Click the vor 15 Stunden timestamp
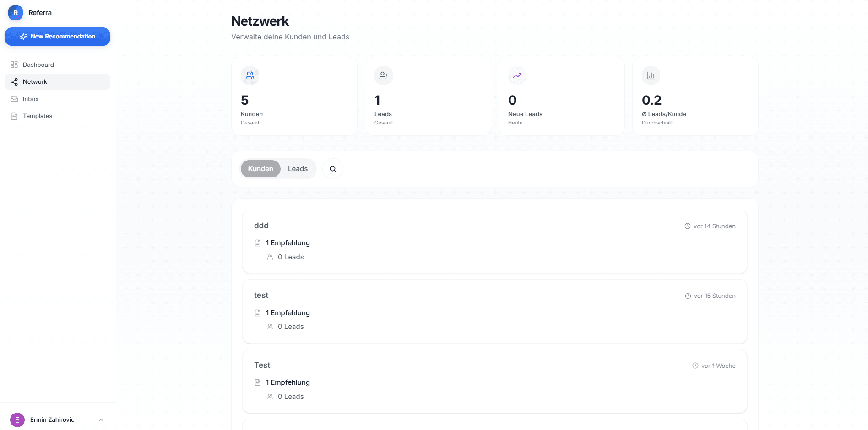This screenshot has width=868, height=430. click(715, 296)
